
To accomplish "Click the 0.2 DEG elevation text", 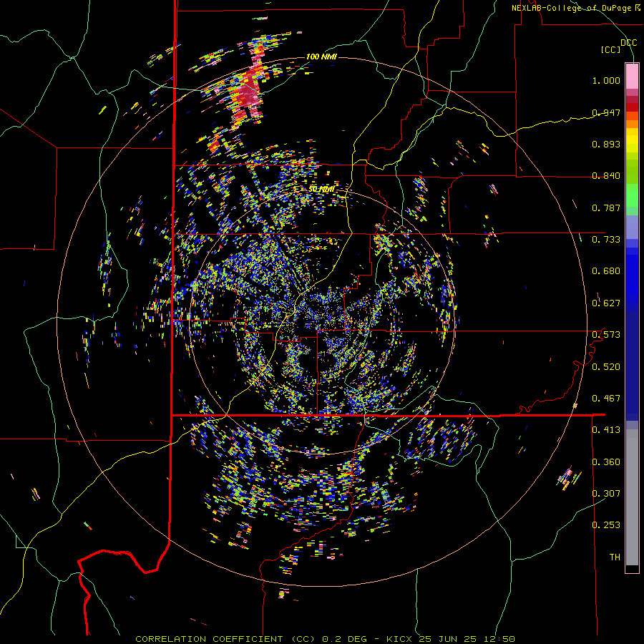I will pos(344,639).
